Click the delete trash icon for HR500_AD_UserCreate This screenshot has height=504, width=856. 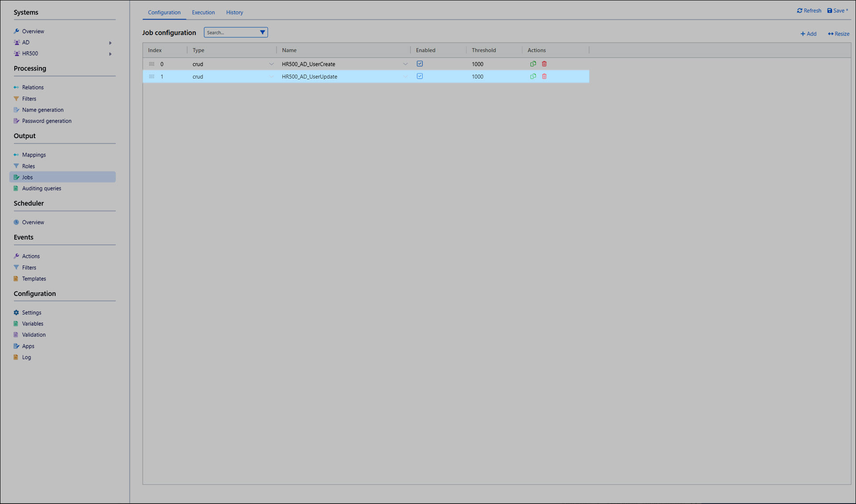(544, 64)
